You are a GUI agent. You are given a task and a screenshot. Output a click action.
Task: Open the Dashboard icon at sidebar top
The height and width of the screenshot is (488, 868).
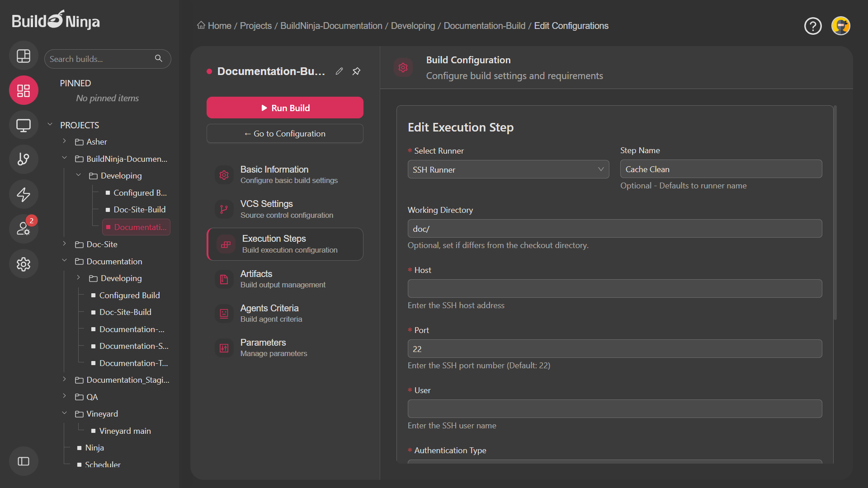23,56
